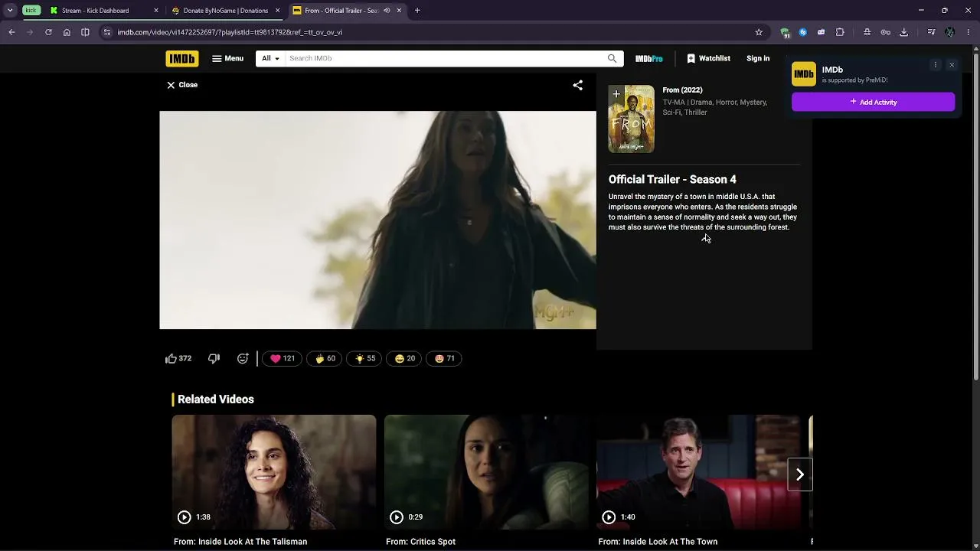980x551 pixels.
Task: Open the browser profile avatar
Action: [950, 32]
